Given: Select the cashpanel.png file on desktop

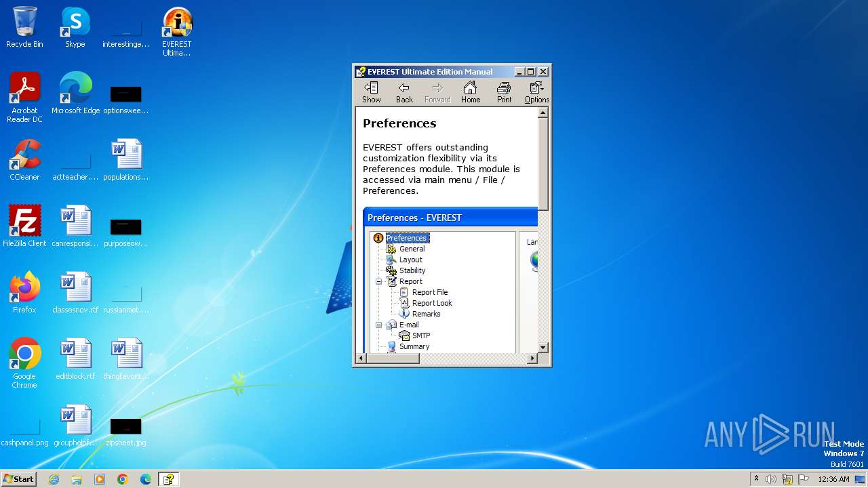Looking at the screenshot, I should 24,432.
